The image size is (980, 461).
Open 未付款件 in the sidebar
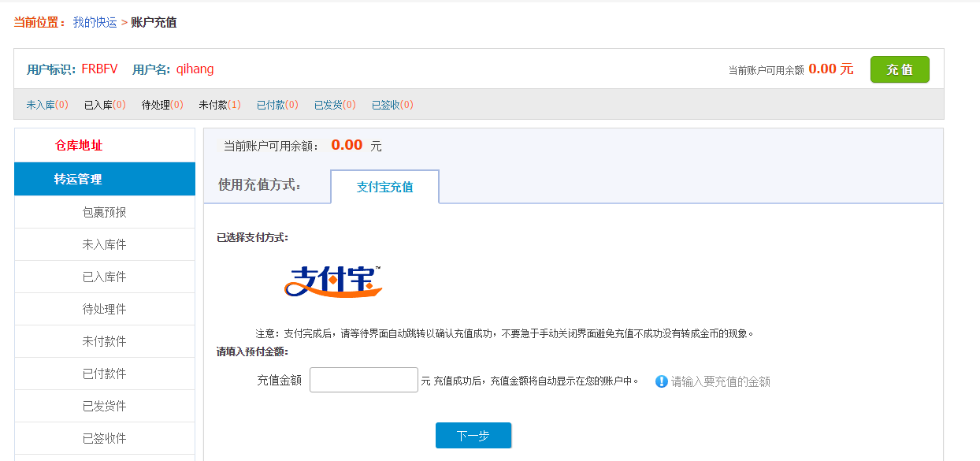click(x=105, y=341)
